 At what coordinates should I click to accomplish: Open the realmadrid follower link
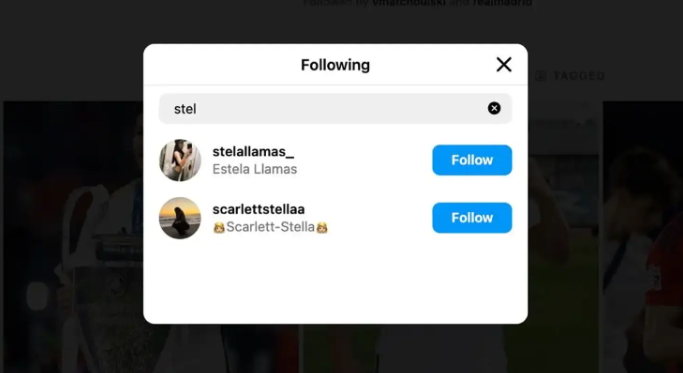pos(502,3)
